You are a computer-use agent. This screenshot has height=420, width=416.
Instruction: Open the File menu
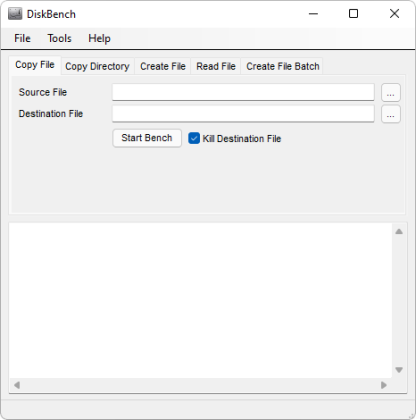[x=22, y=38]
